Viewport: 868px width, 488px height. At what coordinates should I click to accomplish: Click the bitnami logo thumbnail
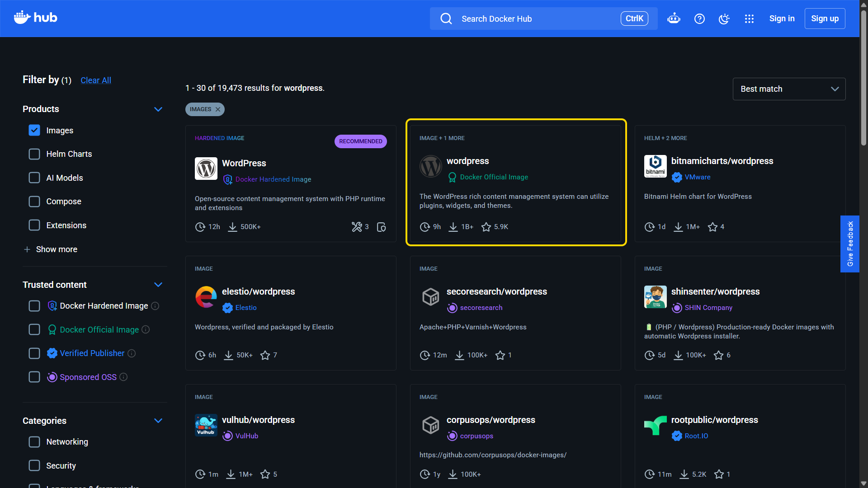coord(656,166)
